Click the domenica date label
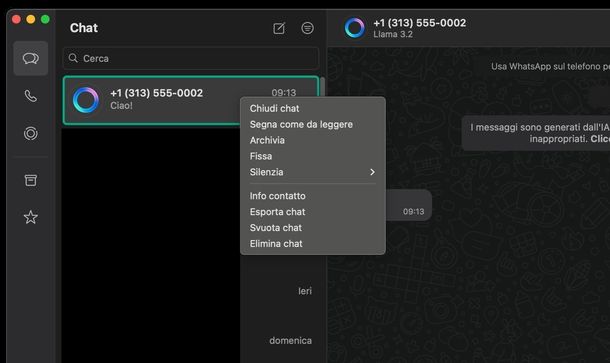This screenshot has height=363, width=610. coord(291,341)
